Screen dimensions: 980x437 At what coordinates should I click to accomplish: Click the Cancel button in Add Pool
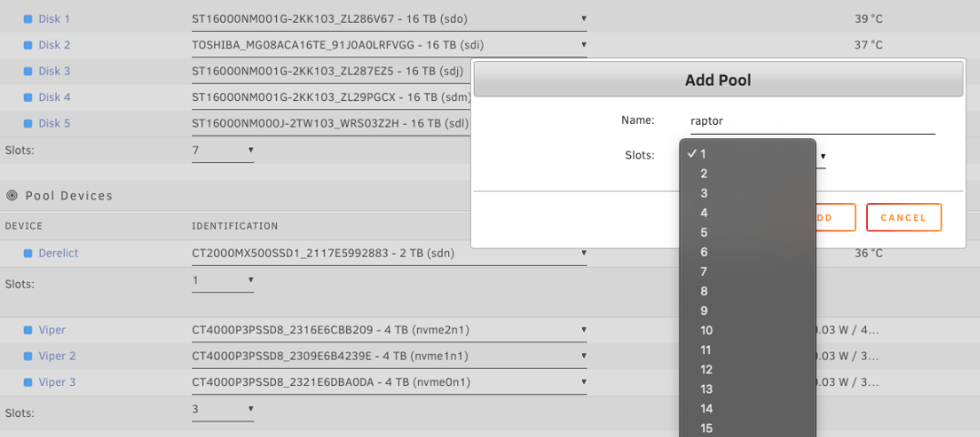[903, 218]
